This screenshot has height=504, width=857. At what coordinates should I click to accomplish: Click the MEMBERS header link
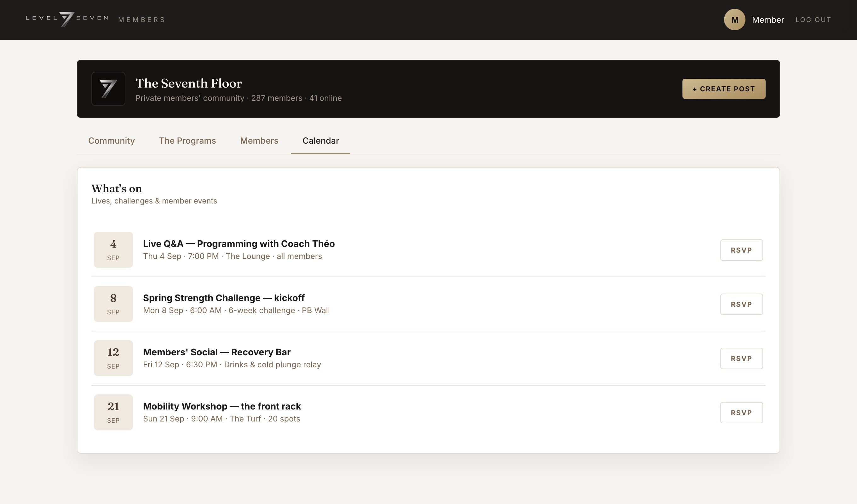point(141,20)
